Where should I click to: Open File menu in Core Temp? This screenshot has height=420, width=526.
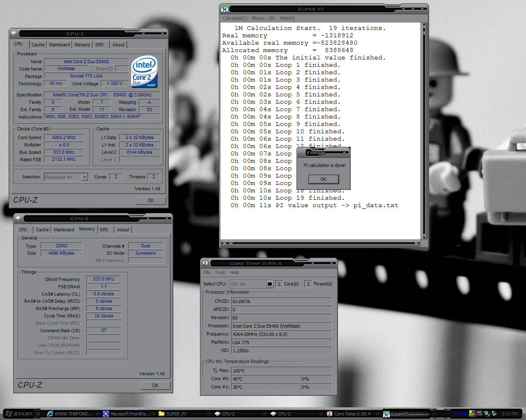tap(207, 272)
